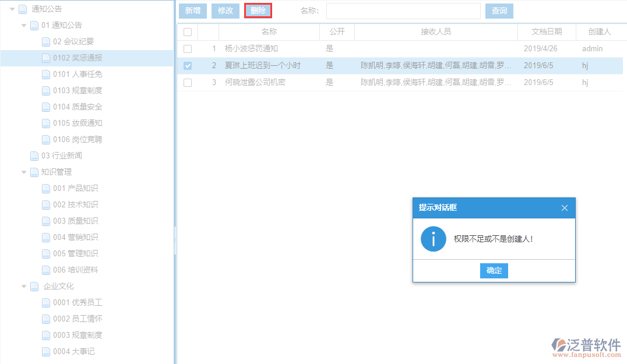
Task: Collapse the 知识管理 tree branch
Action: coord(24,172)
